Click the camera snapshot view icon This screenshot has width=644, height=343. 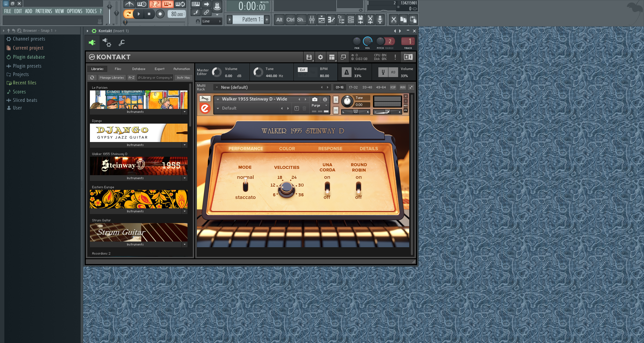[315, 99]
